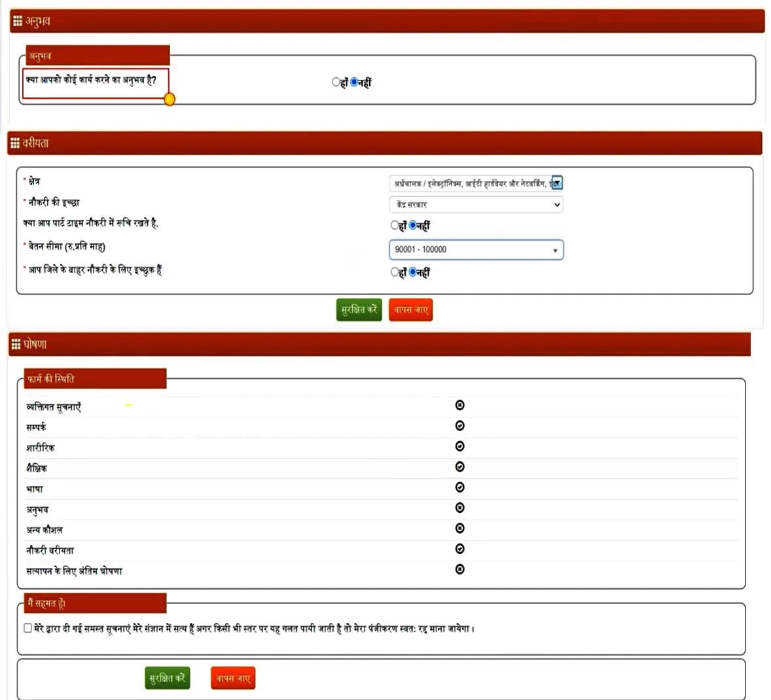Screen dimensions: 771x700
Task: Click the status icon next to शारीरिक
Action: coord(459,446)
